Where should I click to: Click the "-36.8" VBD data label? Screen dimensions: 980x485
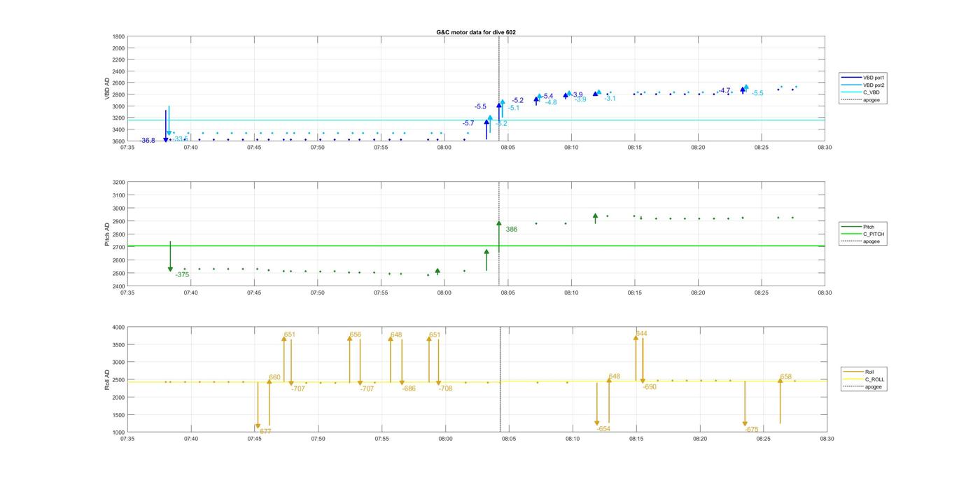(147, 141)
